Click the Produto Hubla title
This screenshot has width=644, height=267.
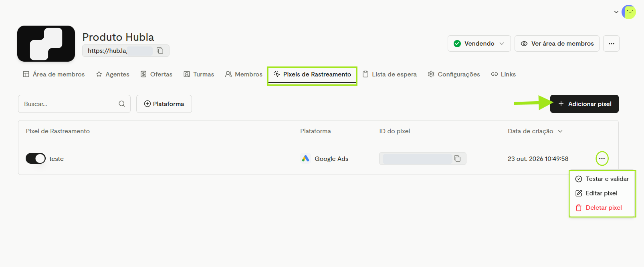[118, 37]
